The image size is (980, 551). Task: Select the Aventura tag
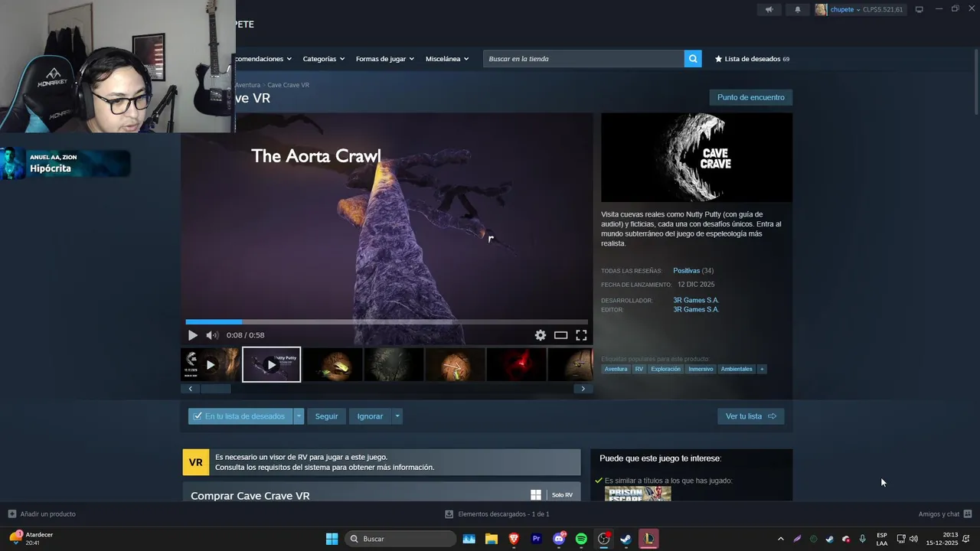616,369
